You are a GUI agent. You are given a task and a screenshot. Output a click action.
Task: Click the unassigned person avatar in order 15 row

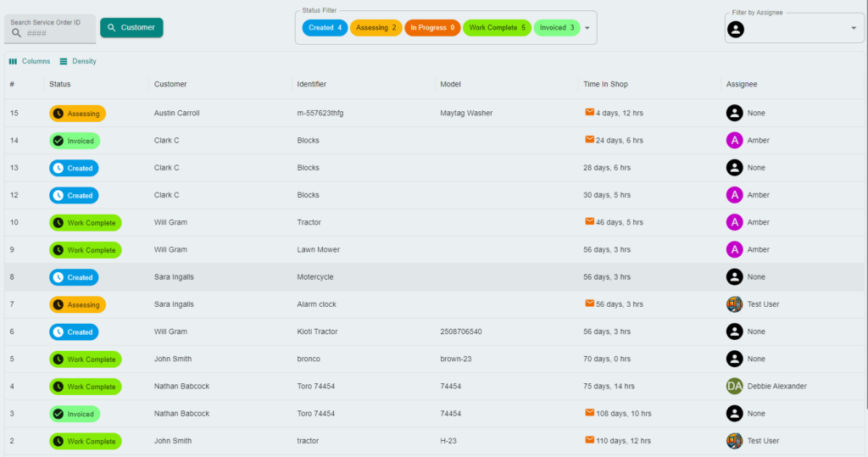pos(735,113)
